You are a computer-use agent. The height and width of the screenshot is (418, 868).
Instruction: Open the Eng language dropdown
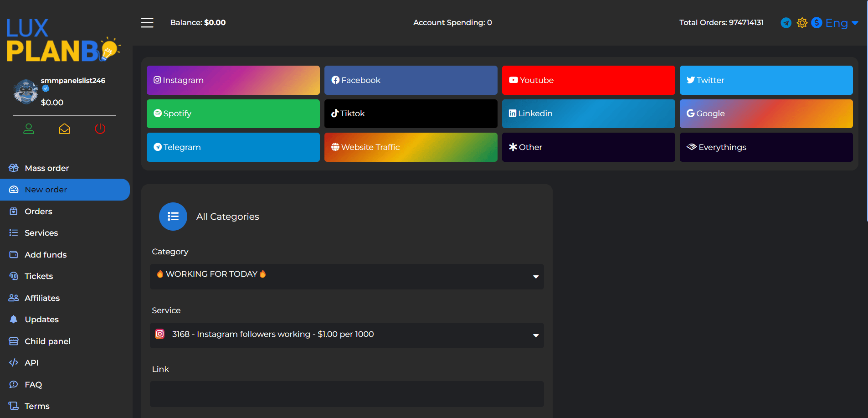[842, 23]
